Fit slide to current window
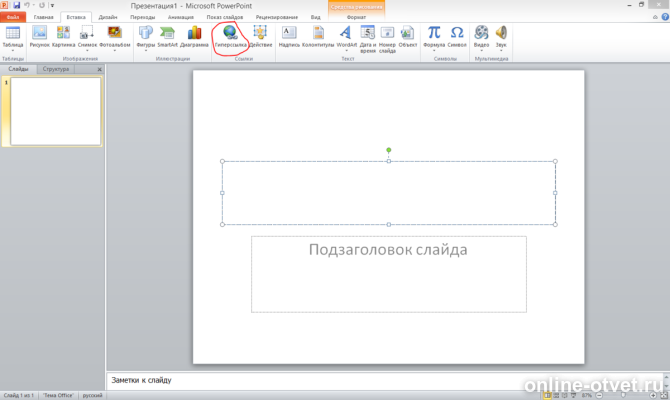 click(664, 395)
